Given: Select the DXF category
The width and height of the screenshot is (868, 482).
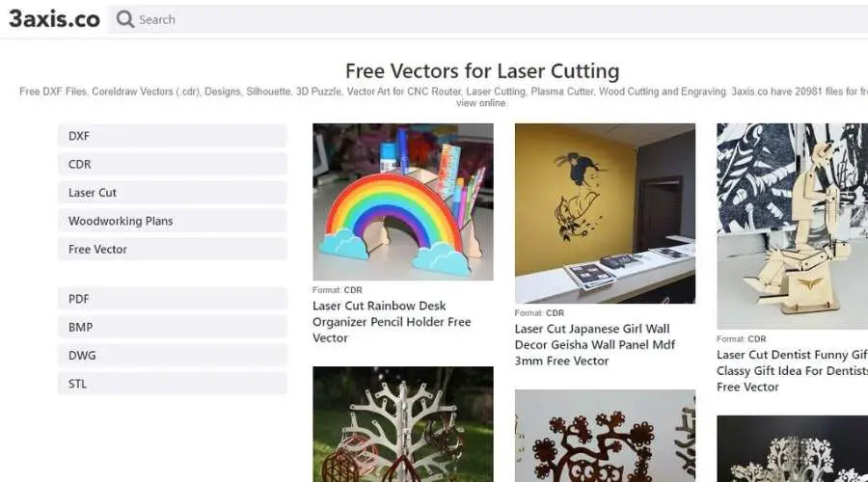Looking at the screenshot, I should click(x=173, y=136).
